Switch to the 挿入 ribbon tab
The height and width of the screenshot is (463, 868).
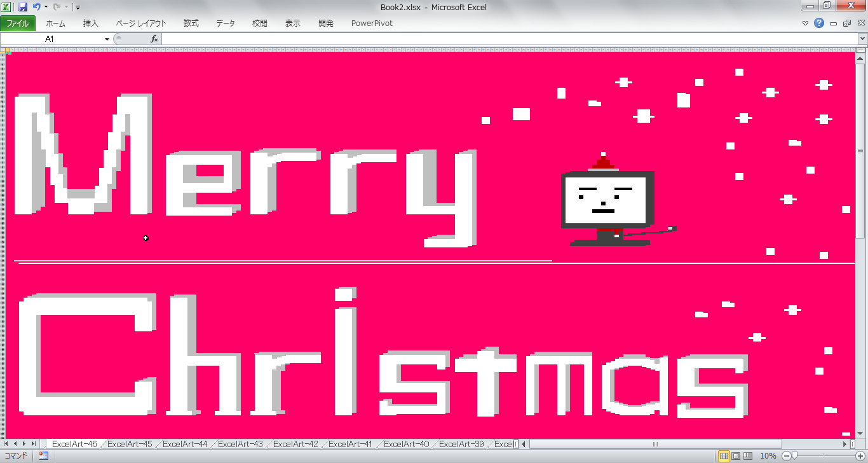tap(91, 24)
